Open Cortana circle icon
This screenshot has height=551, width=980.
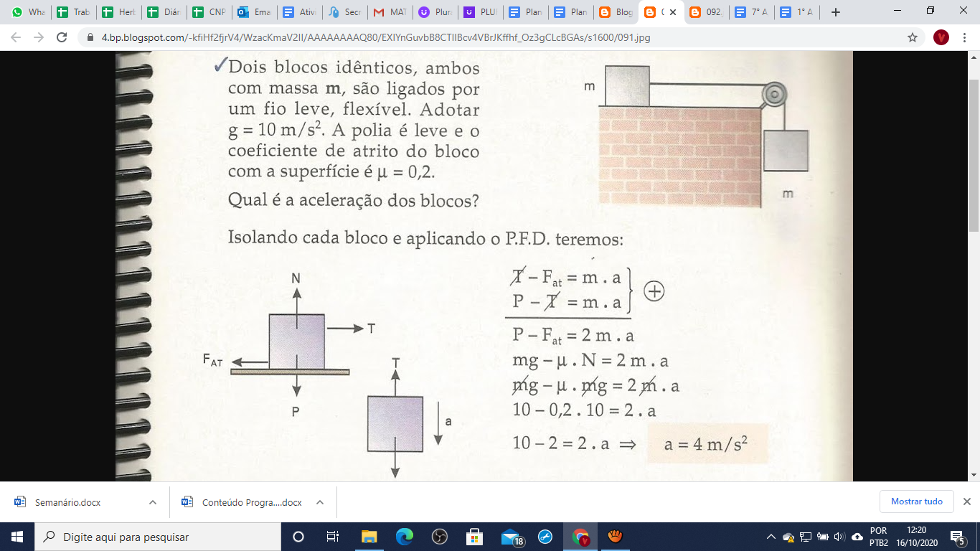click(x=299, y=537)
